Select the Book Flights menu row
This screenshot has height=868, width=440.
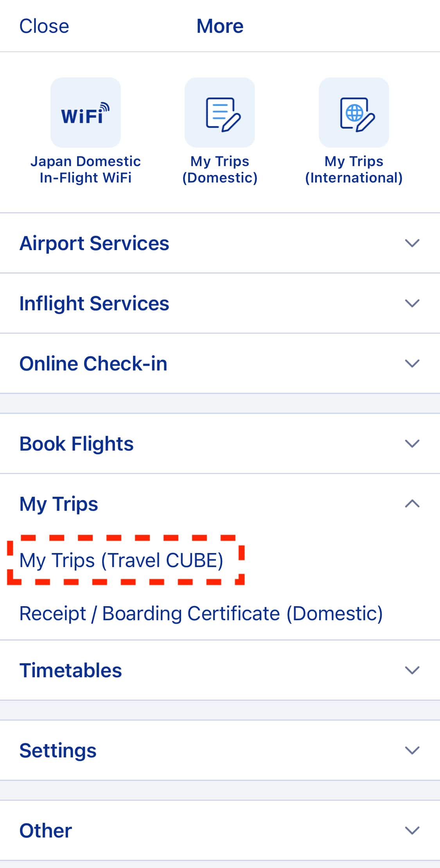pyautogui.click(x=220, y=444)
